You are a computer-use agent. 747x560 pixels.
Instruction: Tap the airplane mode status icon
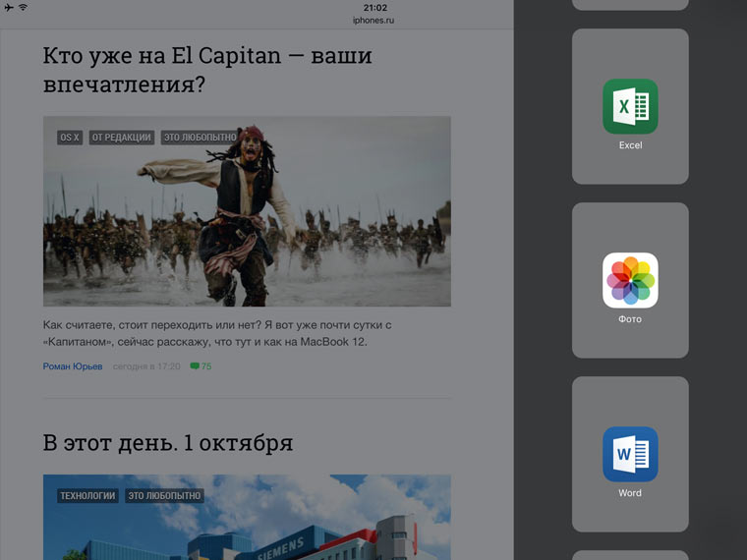(9, 7)
